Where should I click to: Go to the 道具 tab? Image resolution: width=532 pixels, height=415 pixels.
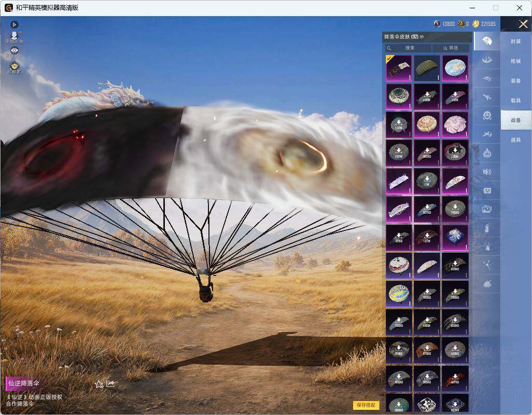[x=516, y=140]
